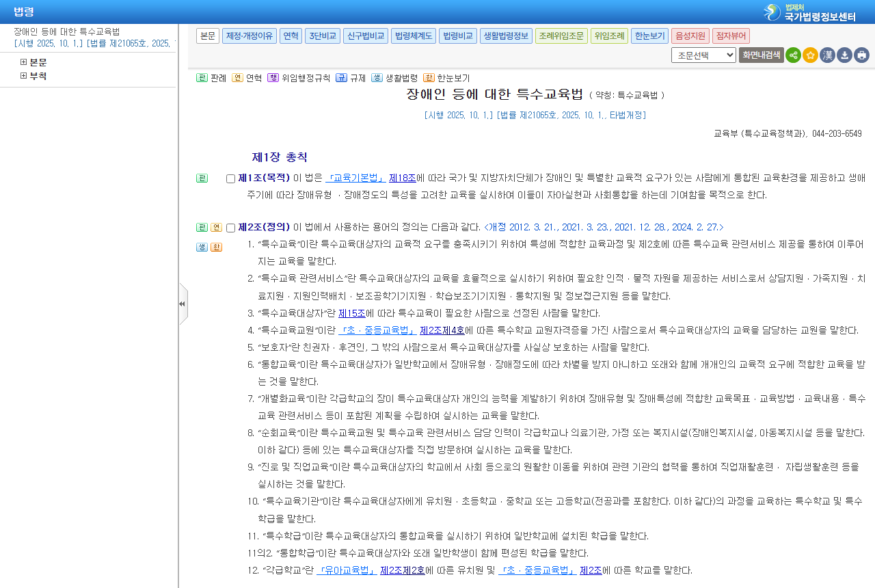Click the 한눈보기 toolbar button
Screen dimensions: 875x588
(649, 36)
